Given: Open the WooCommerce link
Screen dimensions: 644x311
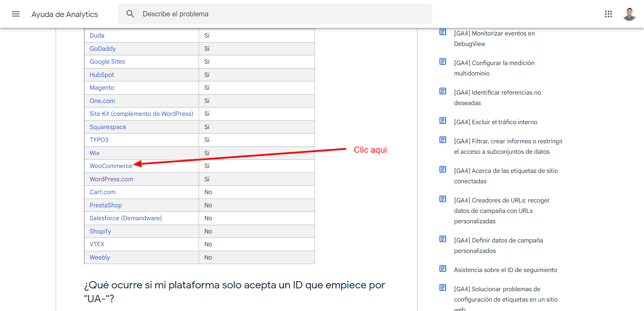Looking at the screenshot, I should click(111, 166).
